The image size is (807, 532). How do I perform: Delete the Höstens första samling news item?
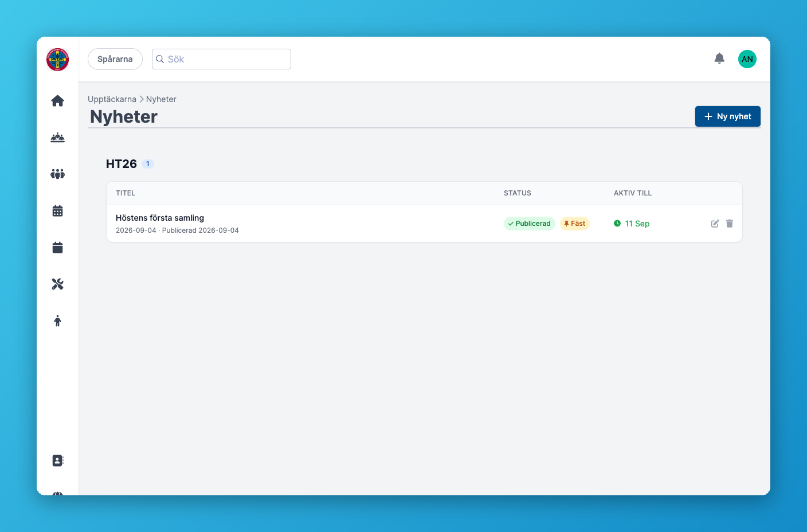tap(730, 224)
